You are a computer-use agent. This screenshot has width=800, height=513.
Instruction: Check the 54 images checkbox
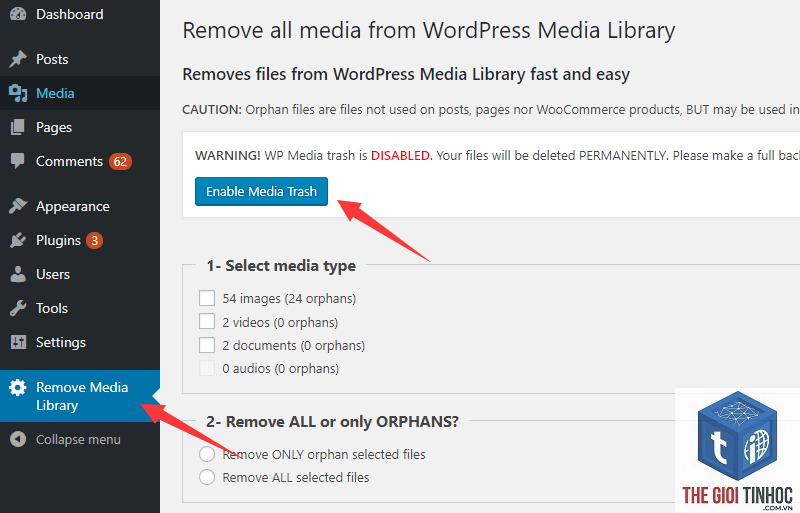coord(207,298)
